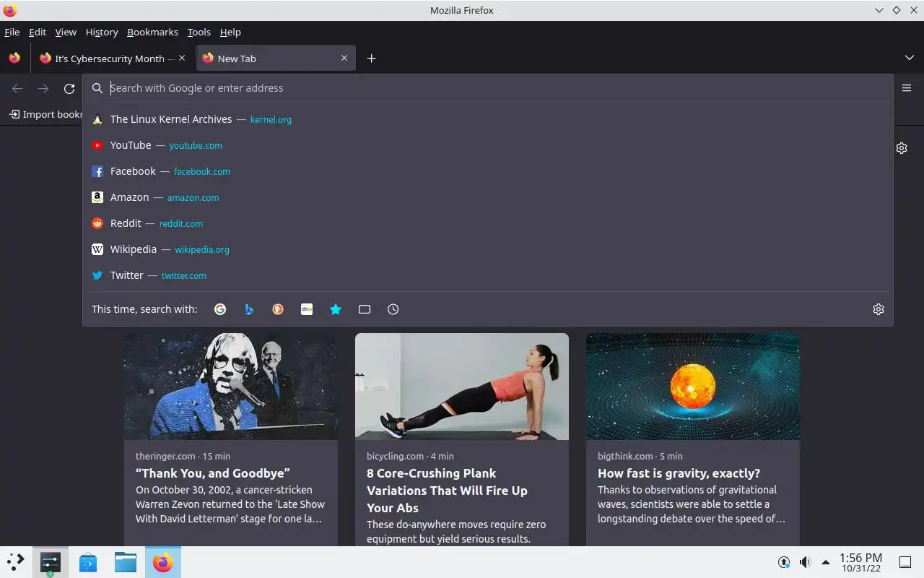
Task: Click Import bookmarks in the bookmarks toolbar
Action: [45, 114]
